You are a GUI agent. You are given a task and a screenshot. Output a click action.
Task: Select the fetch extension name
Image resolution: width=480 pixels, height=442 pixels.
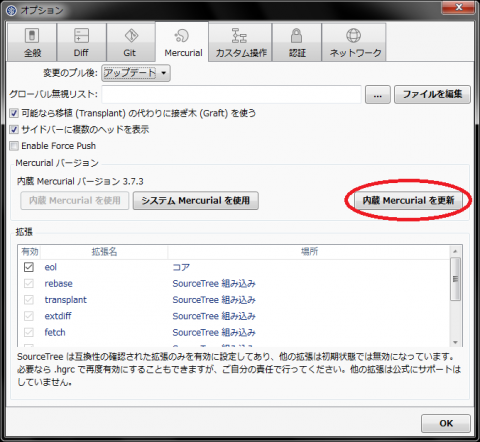(55, 332)
